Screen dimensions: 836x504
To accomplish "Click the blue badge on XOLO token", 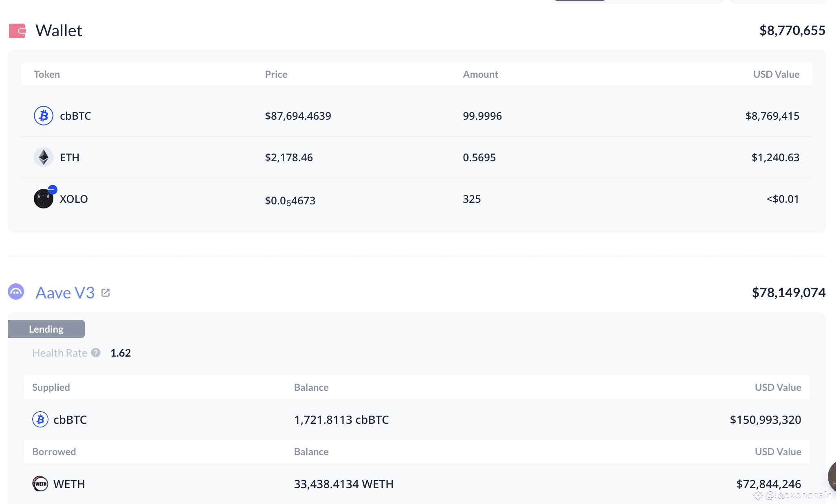I will click(52, 189).
